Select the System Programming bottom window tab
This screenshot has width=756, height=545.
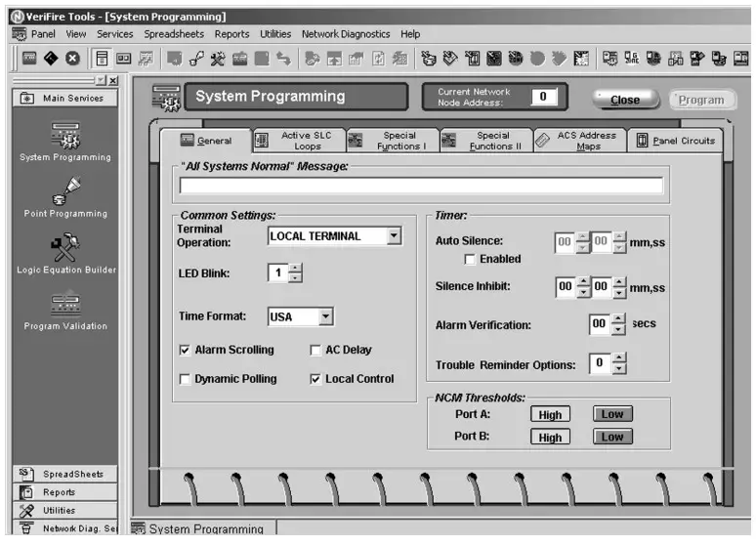click(x=203, y=529)
